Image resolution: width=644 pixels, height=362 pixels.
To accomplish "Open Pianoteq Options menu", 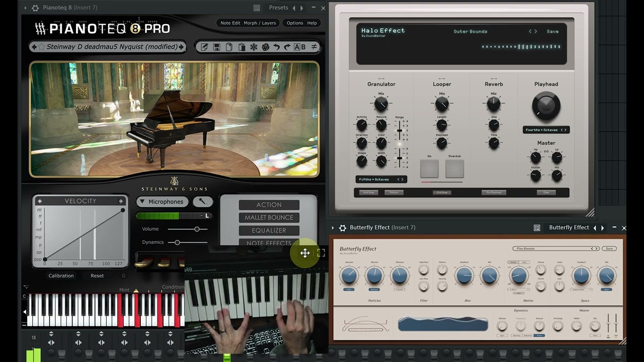I will tap(295, 23).
